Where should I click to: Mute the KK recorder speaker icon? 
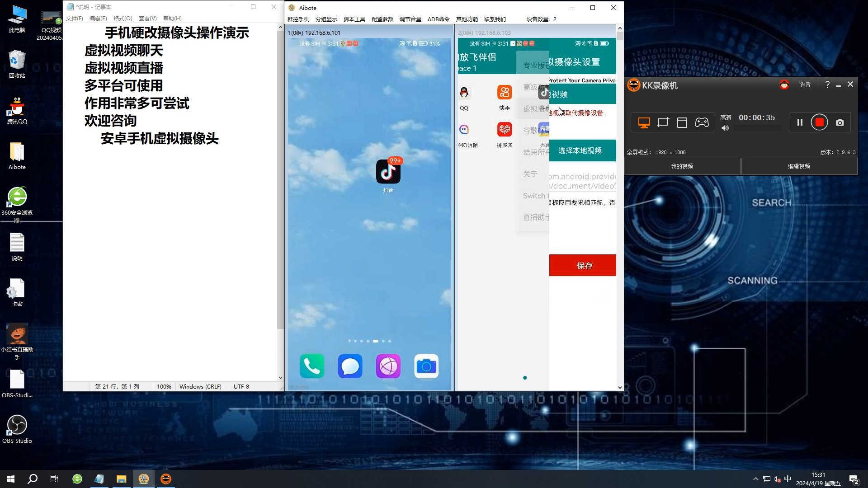point(725,128)
